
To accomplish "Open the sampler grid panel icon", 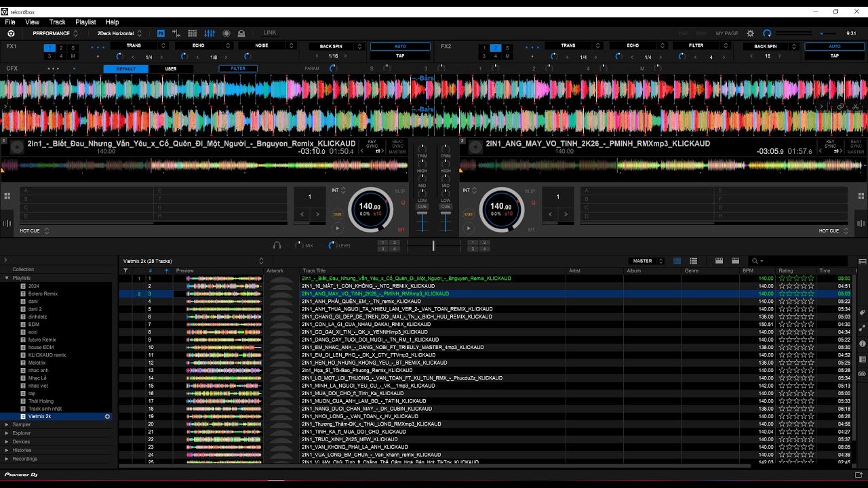I will [x=193, y=33].
